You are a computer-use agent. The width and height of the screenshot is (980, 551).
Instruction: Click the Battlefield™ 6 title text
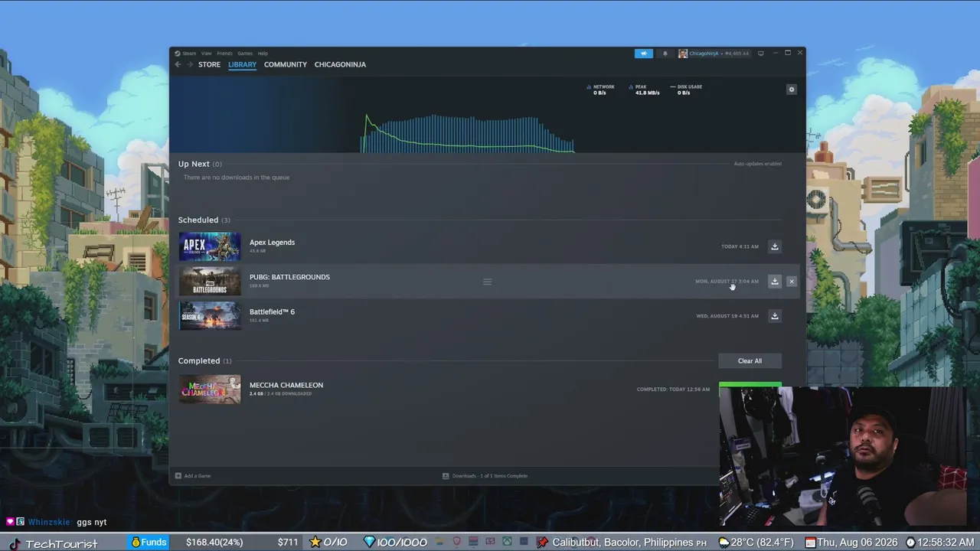[272, 311]
